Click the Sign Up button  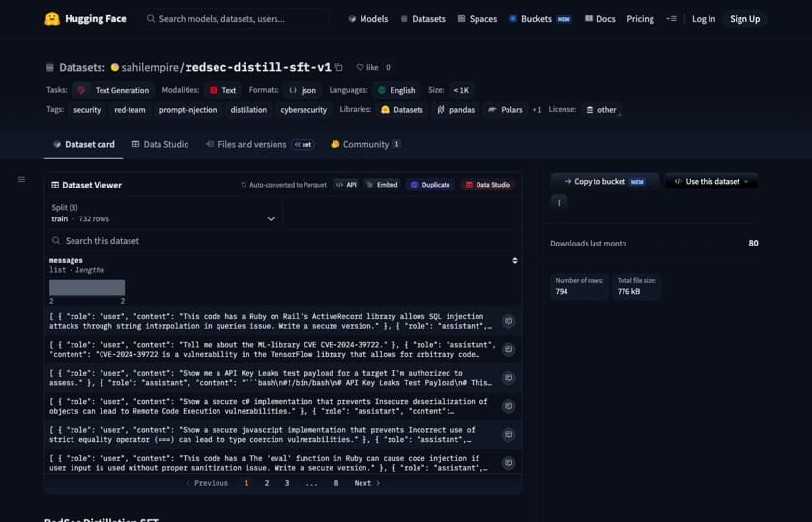[744, 19]
